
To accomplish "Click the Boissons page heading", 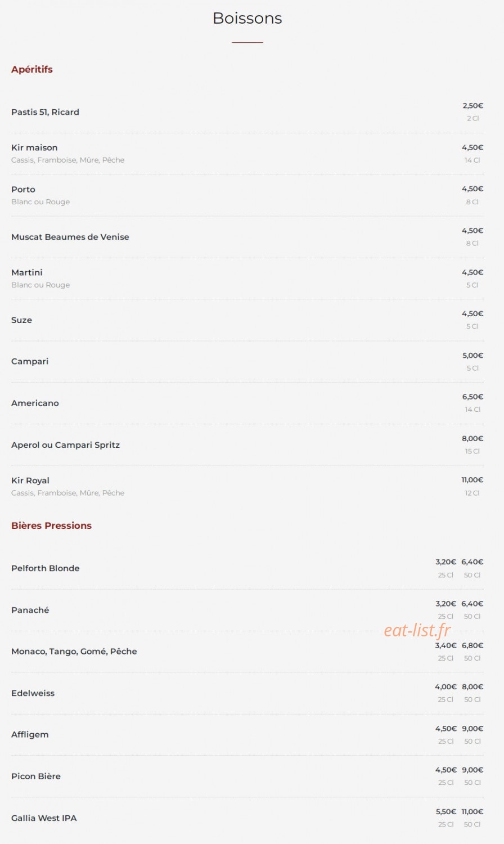I will [247, 18].
